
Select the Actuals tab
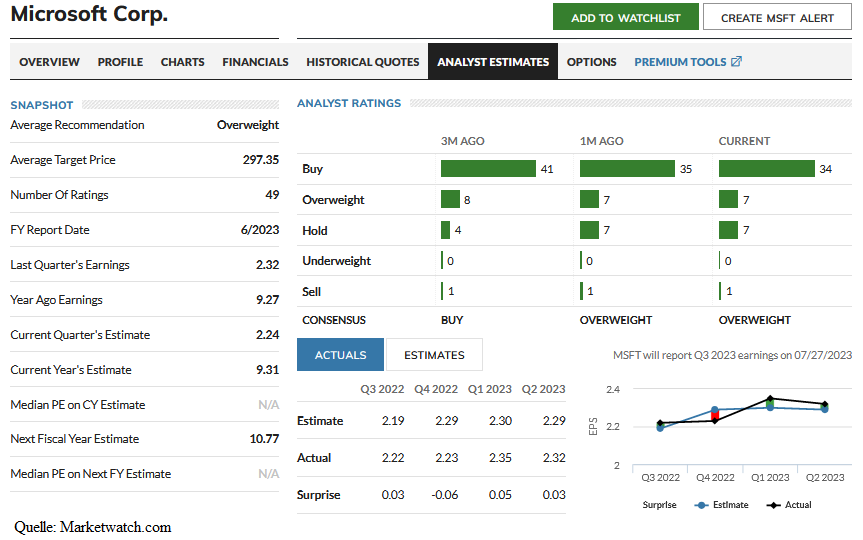pyautogui.click(x=340, y=354)
